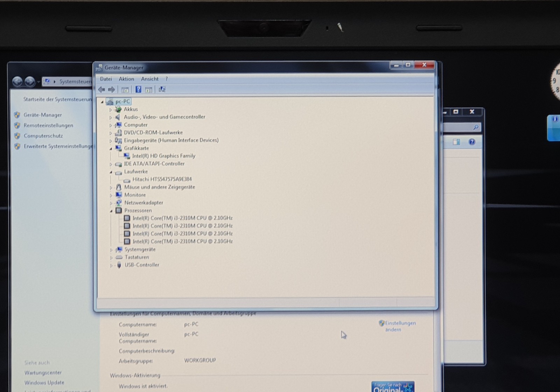Open the ? help menu
This screenshot has width=560, height=392.
click(167, 79)
